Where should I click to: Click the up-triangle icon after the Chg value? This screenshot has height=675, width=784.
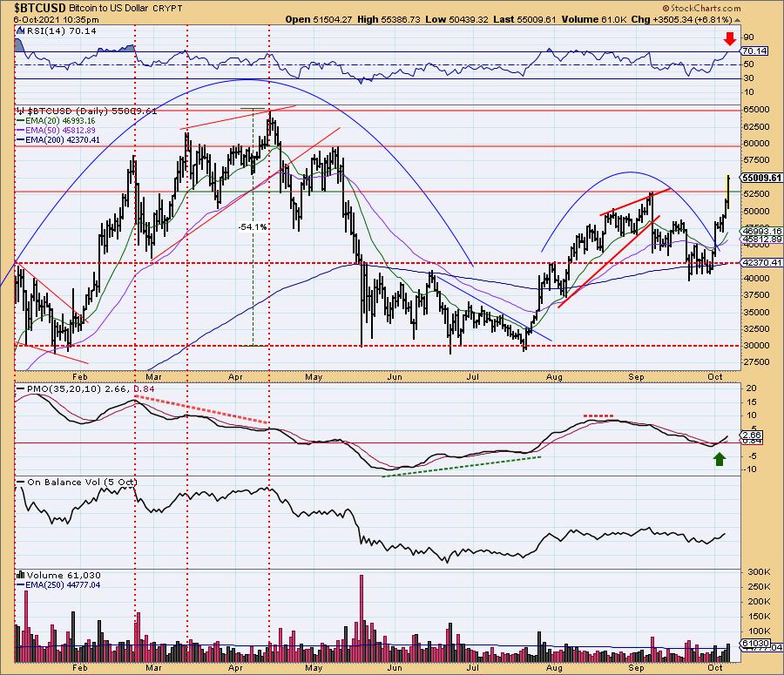[738, 20]
